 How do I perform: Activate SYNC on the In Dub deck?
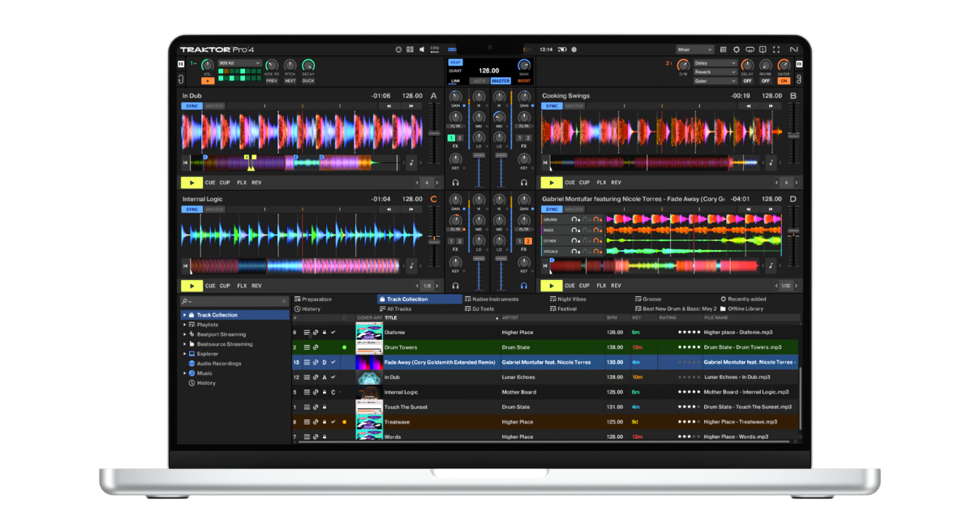click(x=191, y=106)
